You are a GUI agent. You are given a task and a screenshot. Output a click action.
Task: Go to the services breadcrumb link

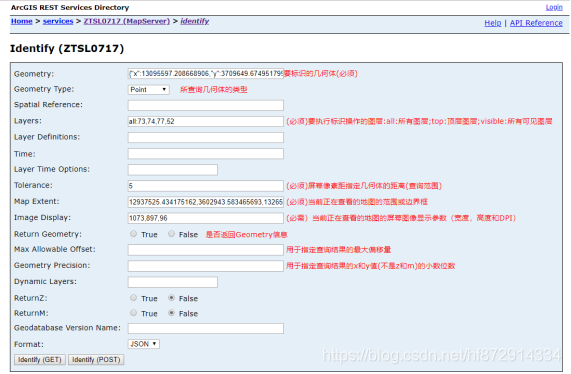point(58,21)
